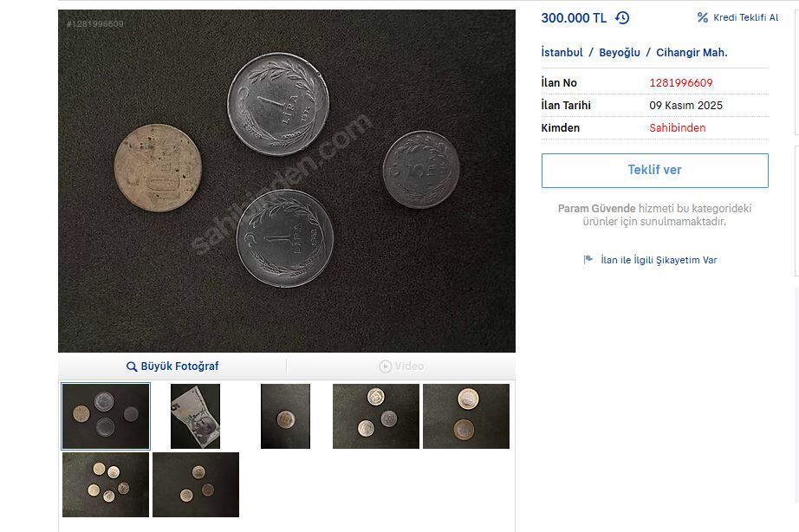The image size is (799, 532).
Task: Click the main coin photo
Action: [287, 181]
